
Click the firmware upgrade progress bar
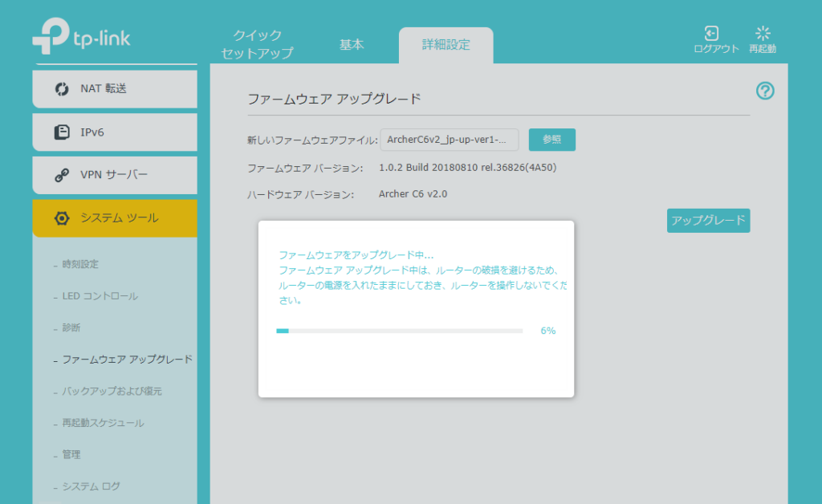point(399,331)
